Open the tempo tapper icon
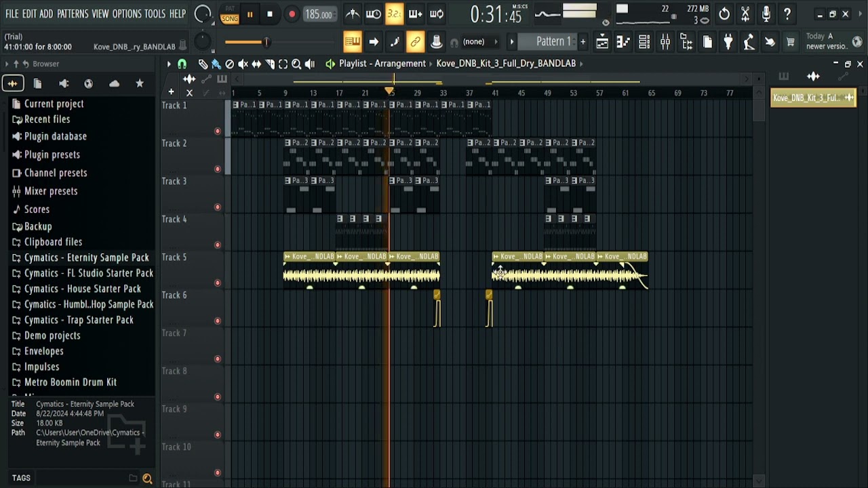Image resolution: width=868 pixels, height=488 pixels. coord(749,43)
